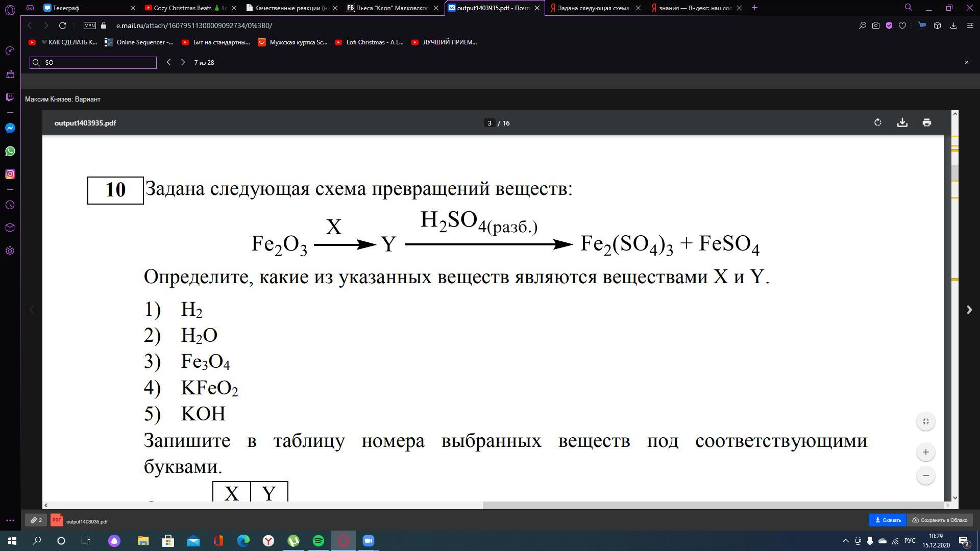Viewport: 980px width, 551px height.
Task: Show next attachment with right chevron
Action: (x=969, y=310)
